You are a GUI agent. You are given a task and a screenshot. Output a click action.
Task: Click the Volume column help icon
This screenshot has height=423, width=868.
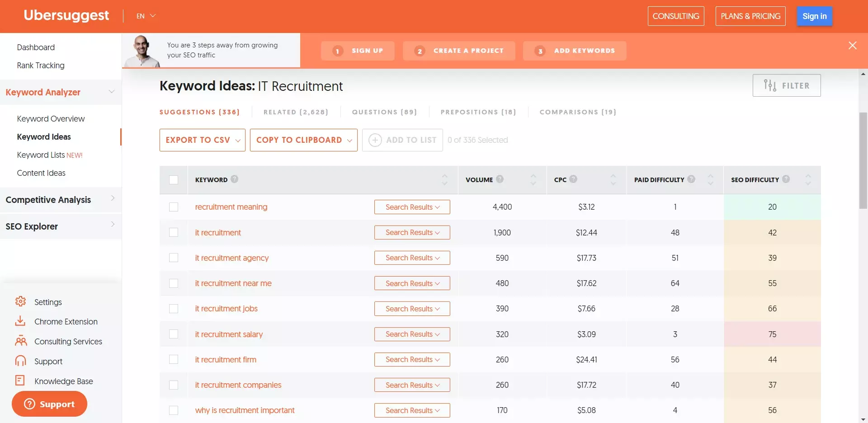[500, 179]
